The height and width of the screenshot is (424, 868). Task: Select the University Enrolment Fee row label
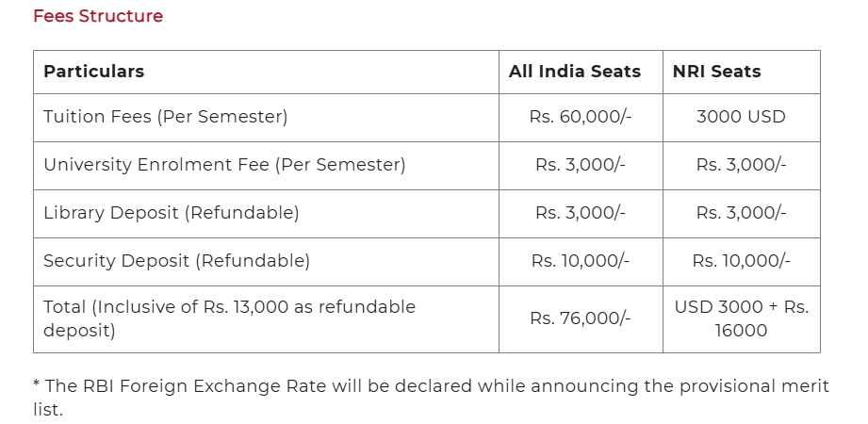224,166
